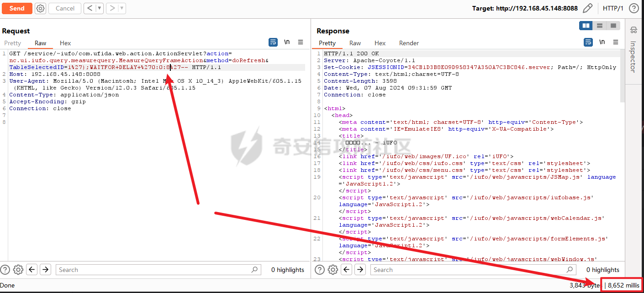The height and width of the screenshot is (293, 644).
Task: Click the 'TableSelectedID' parameter in request
Action: pyautogui.click(x=37, y=67)
